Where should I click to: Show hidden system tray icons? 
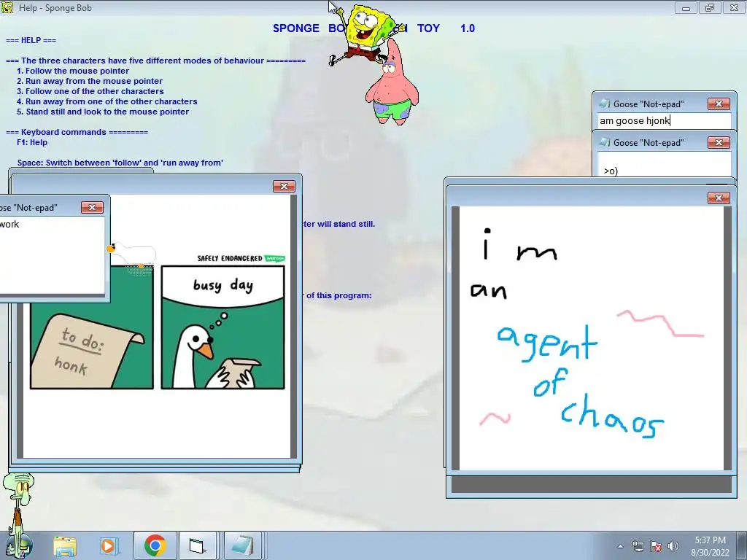tap(620, 547)
